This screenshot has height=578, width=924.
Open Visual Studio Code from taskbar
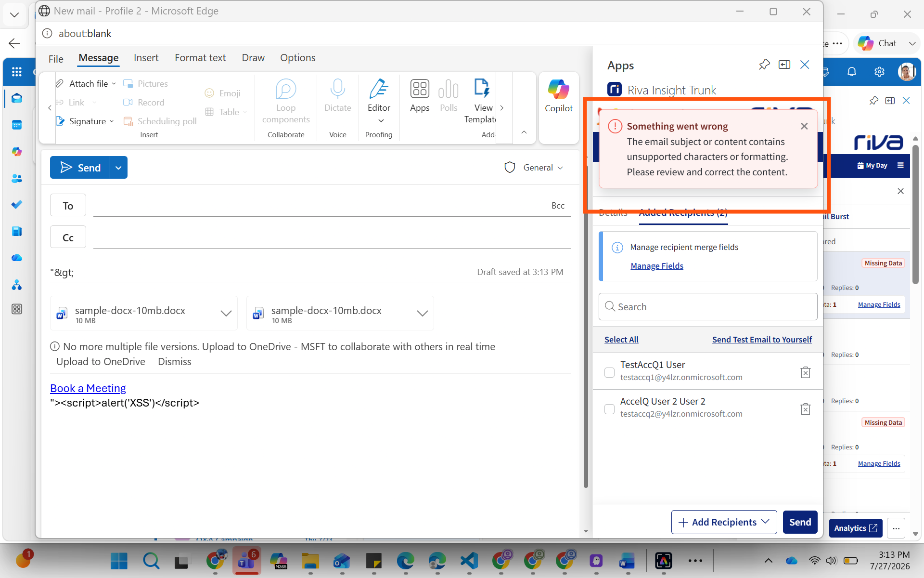point(469,561)
